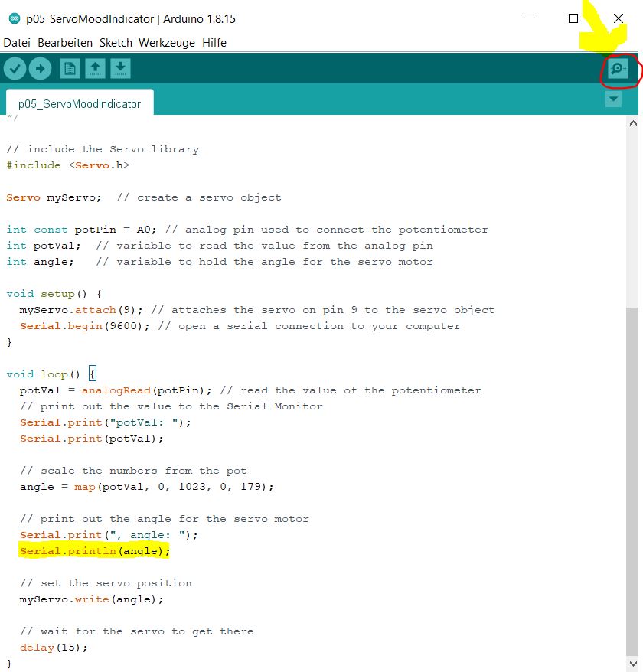
Task: Open the Hilfe menu
Action: pyautogui.click(x=214, y=43)
